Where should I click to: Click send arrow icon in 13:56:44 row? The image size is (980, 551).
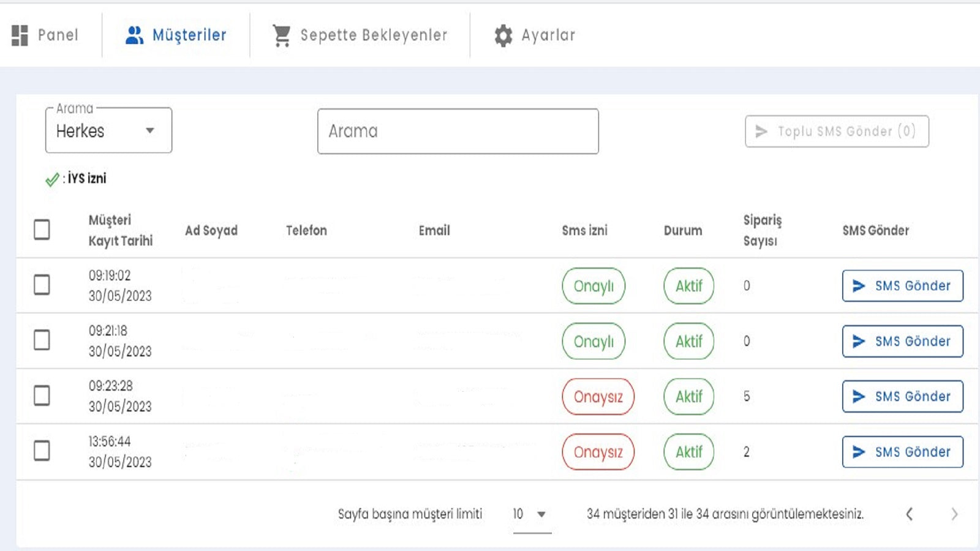click(859, 452)
